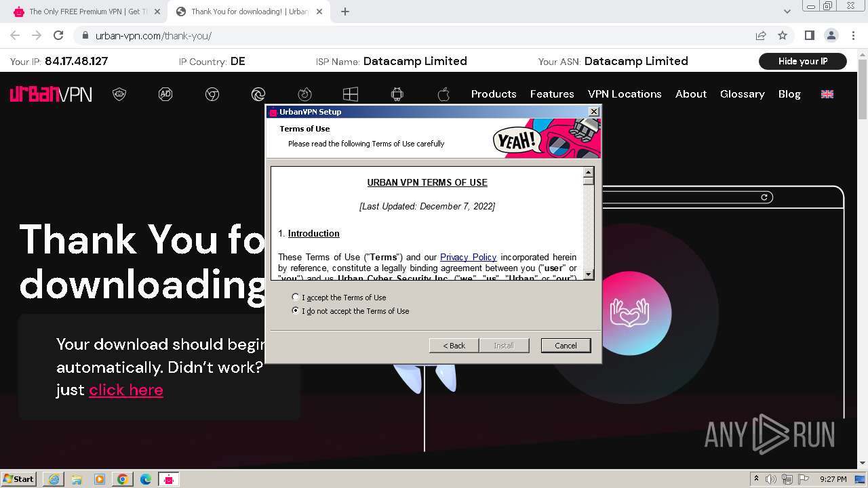The height and width of the screenshot is (488, 868).
Task: Close the 'Thank You for downloading' tab
Action: click(x=319, y=12)
